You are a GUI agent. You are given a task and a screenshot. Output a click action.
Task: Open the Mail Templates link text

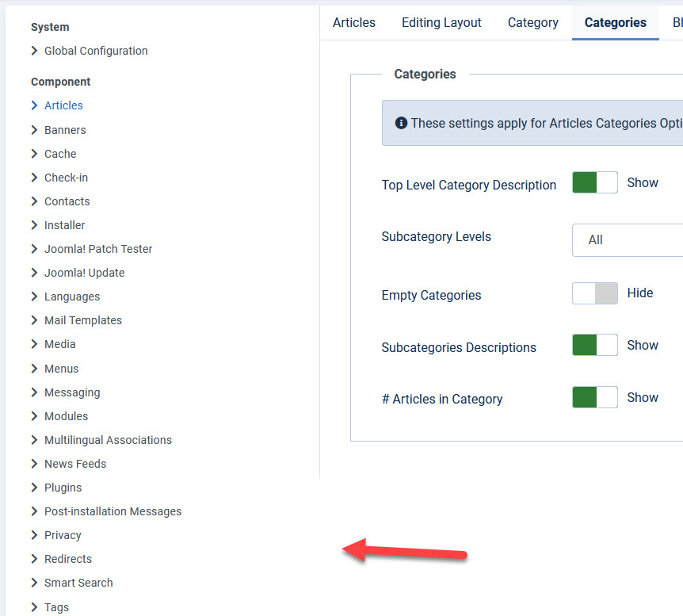pos(83,320)
